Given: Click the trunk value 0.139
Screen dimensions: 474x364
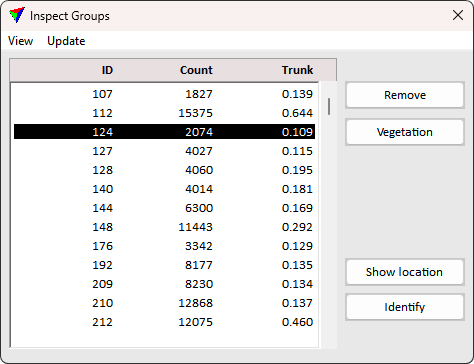Looking at the screenshot, I should (297, 94).
